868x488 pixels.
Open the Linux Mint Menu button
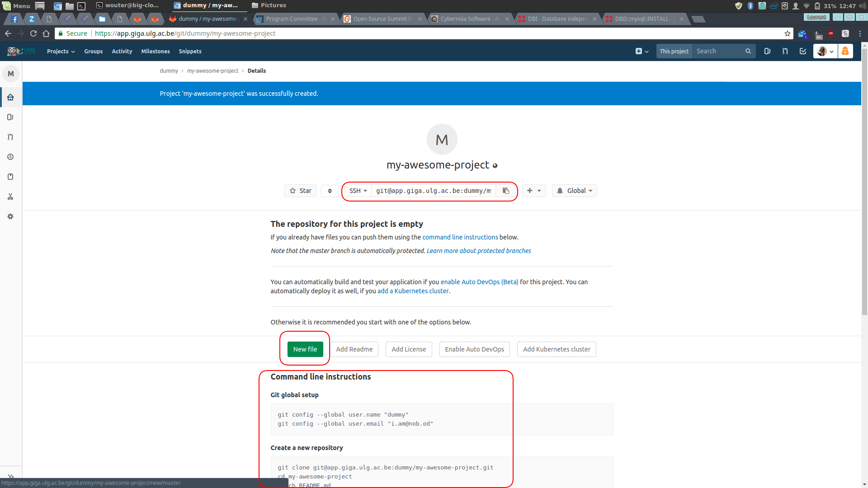[16, 6]
